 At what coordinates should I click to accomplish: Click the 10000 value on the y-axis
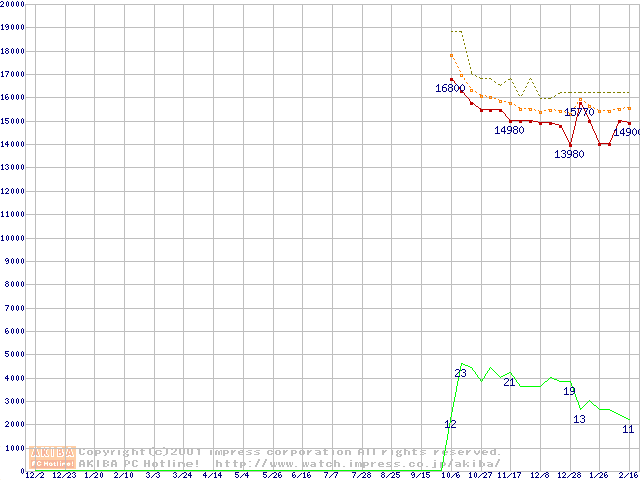point(13,238)
